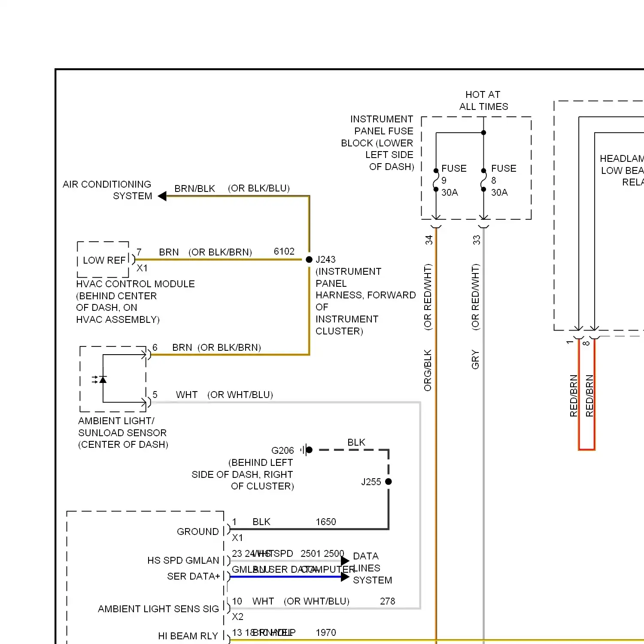This screenshot has width=644, height=644.
Task: Click circuit number 1970
Action: click(x=326, y=632)
